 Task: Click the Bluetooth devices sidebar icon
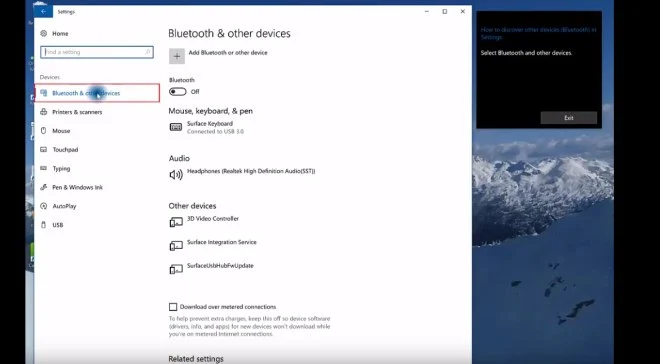click(43, 93)
